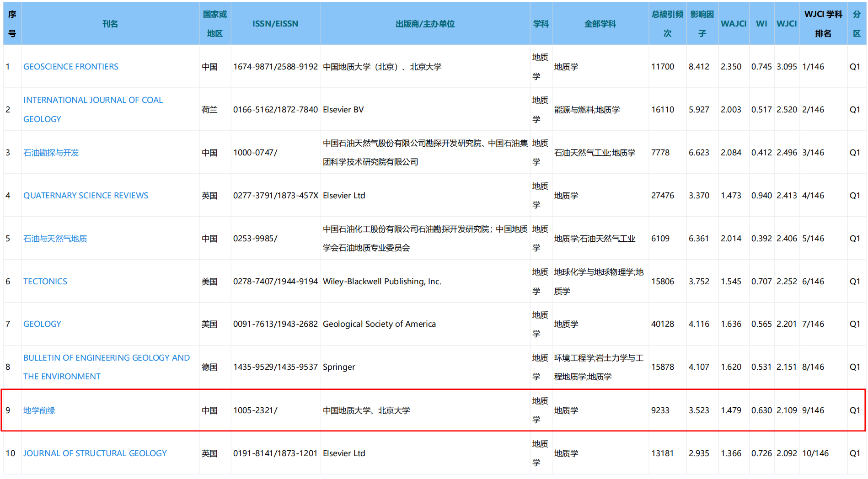
Task: Click the 刊名 column header
Action: click(x=110, y=24)
